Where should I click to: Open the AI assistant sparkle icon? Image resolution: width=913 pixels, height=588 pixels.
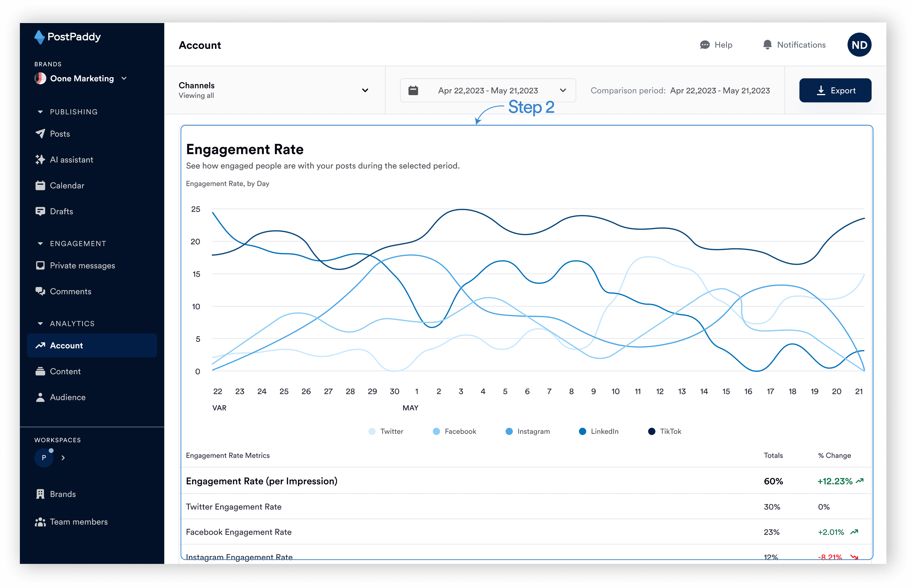(40, 160)
